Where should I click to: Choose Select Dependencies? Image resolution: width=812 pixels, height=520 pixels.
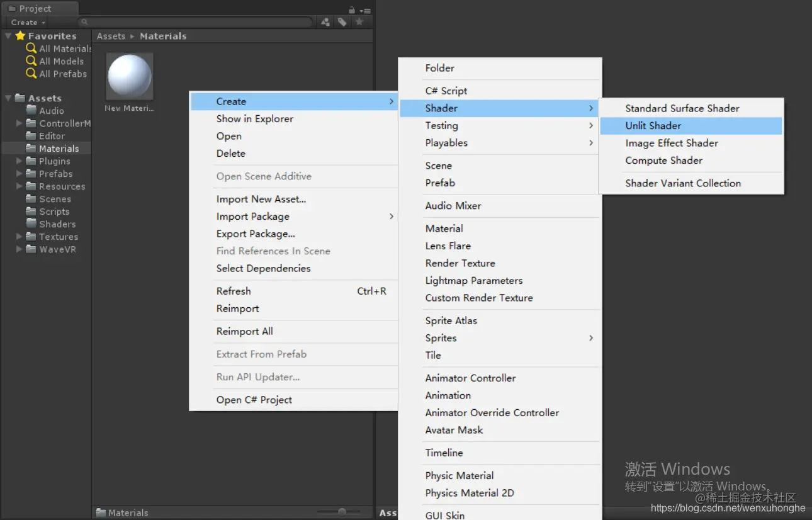pos(294,268)
